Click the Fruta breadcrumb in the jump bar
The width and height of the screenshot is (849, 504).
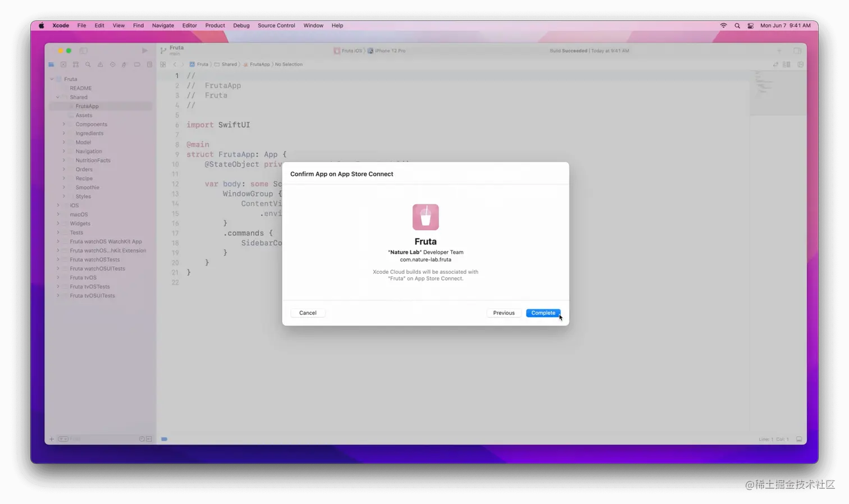[x=199, y=65]
